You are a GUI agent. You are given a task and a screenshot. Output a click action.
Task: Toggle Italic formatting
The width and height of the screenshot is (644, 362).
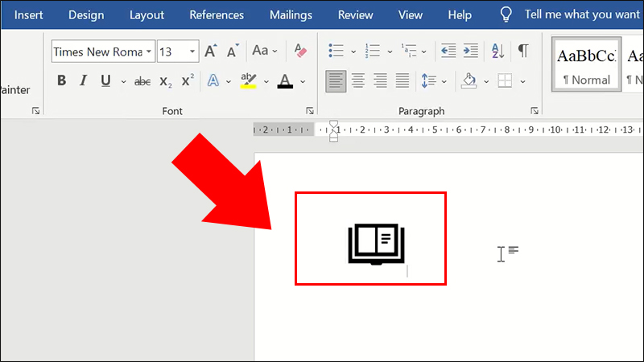click(x=84, y=81)
